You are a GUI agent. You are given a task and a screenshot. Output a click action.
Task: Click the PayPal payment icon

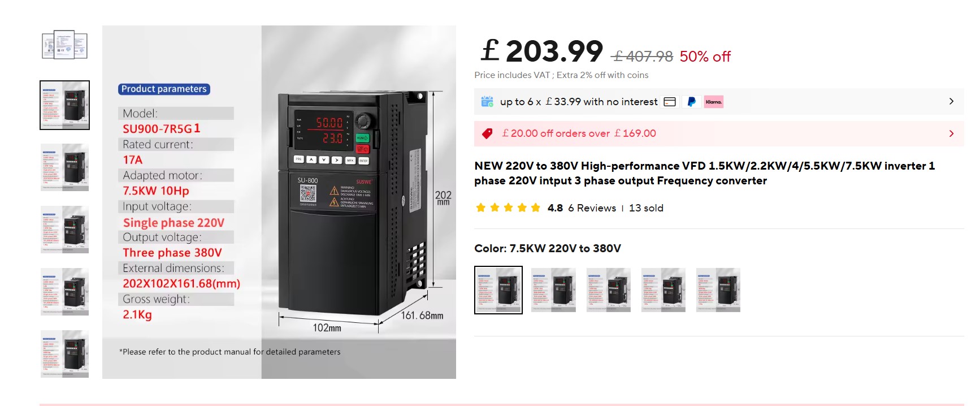(x=691, y=102)
